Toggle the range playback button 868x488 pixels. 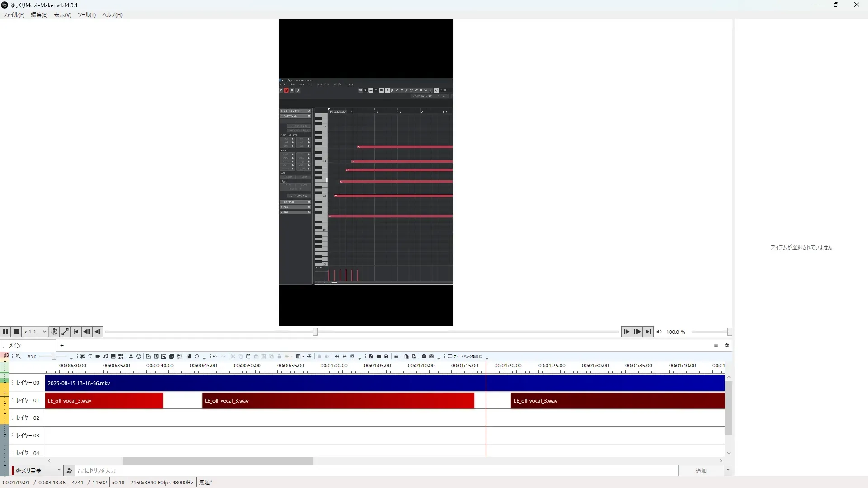65,332
